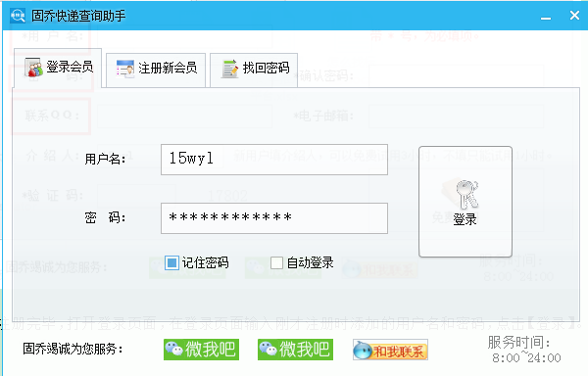588x376 pixels.
Task: Switch to the 注册新会员 tab
Action: pos(156,70)
